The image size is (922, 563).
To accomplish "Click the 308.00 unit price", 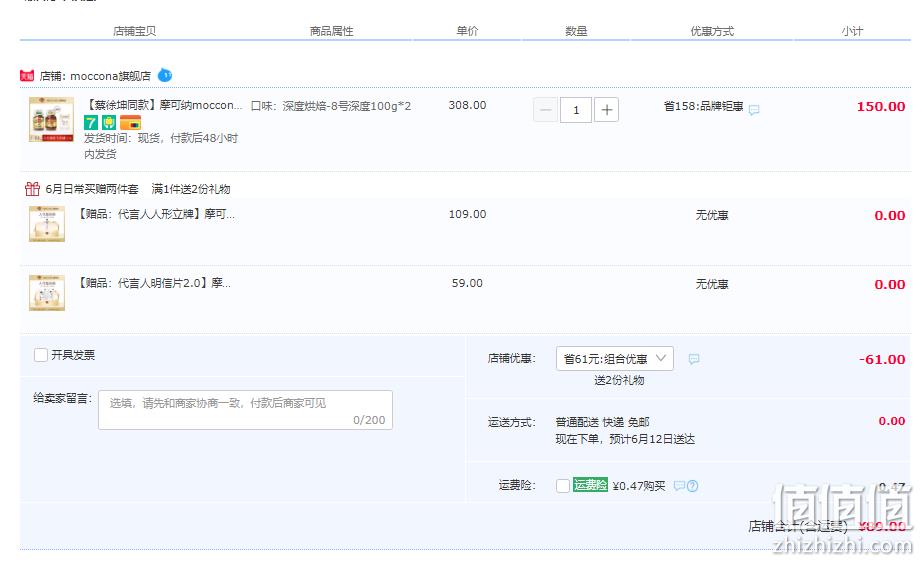I will pyautogui.click(x=467, y=105).
